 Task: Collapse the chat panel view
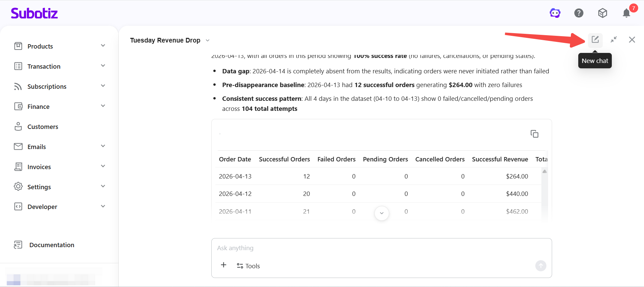pos(613,40)
